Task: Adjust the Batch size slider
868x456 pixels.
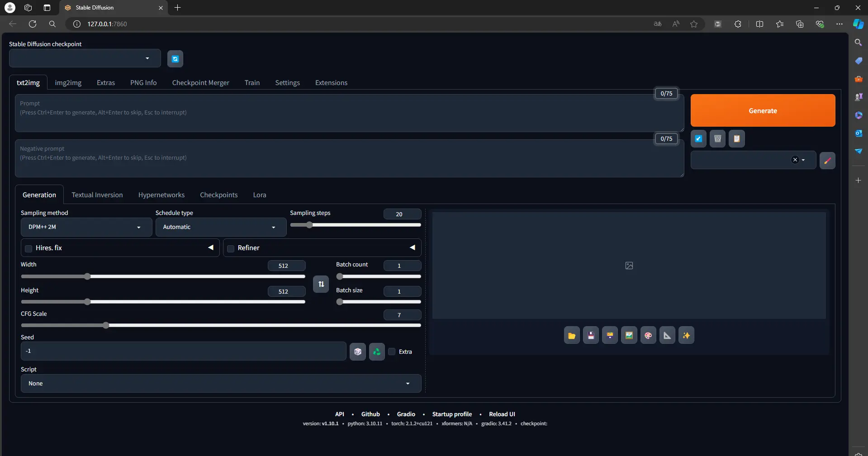Action: pos(379,302)
